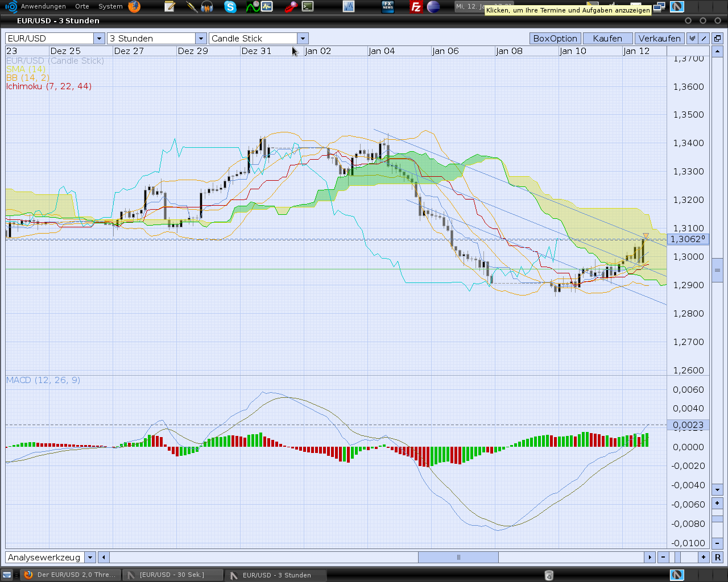Image resolution: width=728 pixels, height=582 pixels.
Task: Click the horizontal chart scrollbar at the bottom
Action: pyautogui.click(x=458, y=557)
